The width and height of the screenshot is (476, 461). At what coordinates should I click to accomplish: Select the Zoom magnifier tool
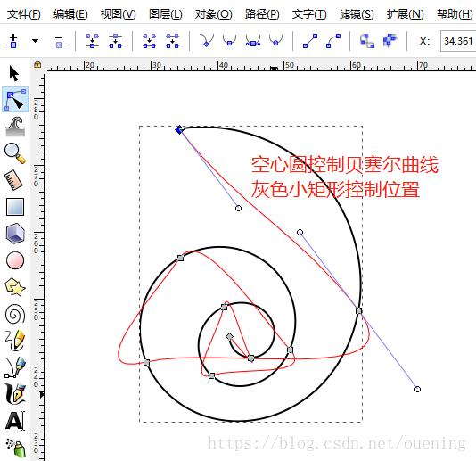tap(15, 153)
